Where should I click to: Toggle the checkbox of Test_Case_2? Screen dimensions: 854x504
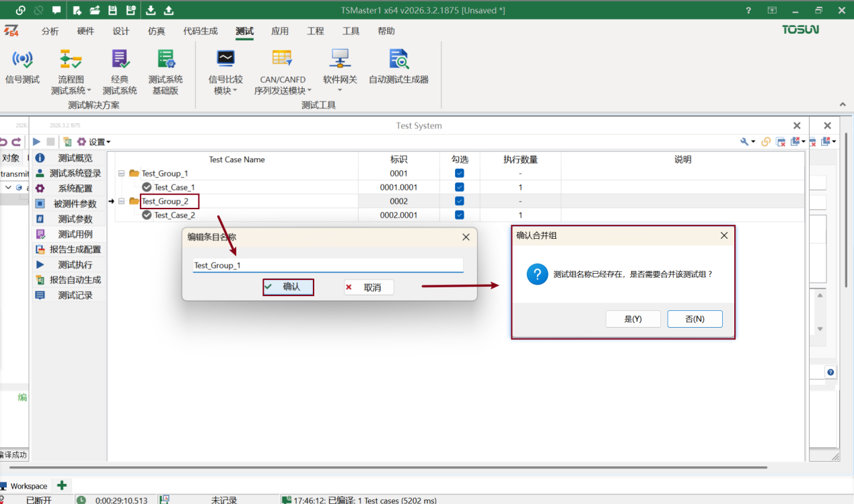click(459, 215)
